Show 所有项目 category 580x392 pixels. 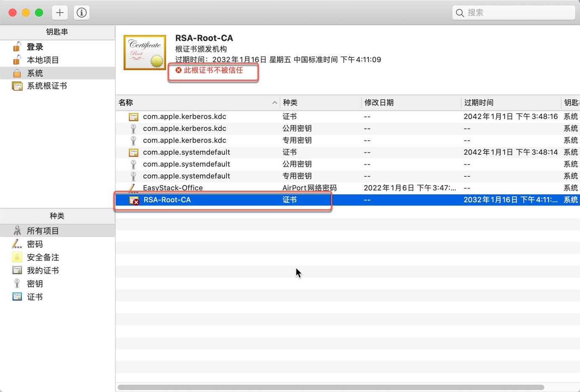pyautogui.click(x=43, y=231)
